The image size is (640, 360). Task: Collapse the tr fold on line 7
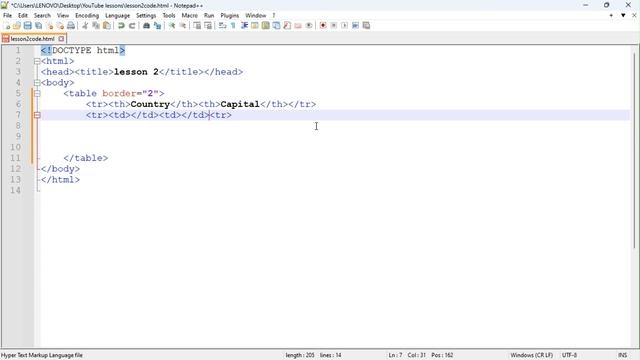click(37, 115)
